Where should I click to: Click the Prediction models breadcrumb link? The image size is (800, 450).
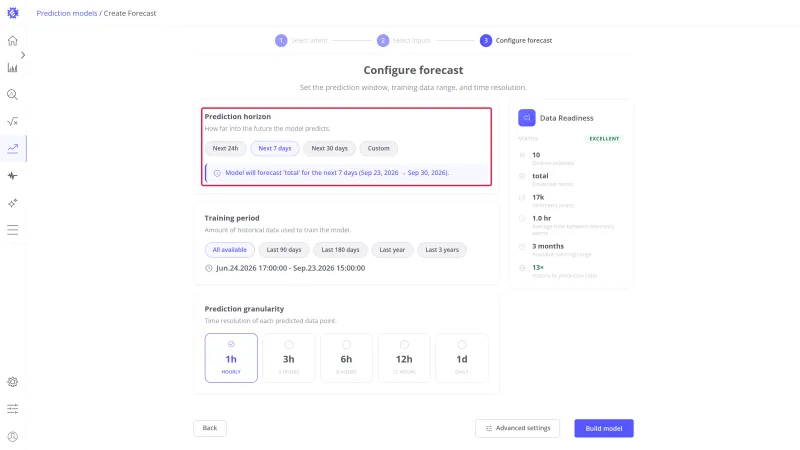coord(66,13)
